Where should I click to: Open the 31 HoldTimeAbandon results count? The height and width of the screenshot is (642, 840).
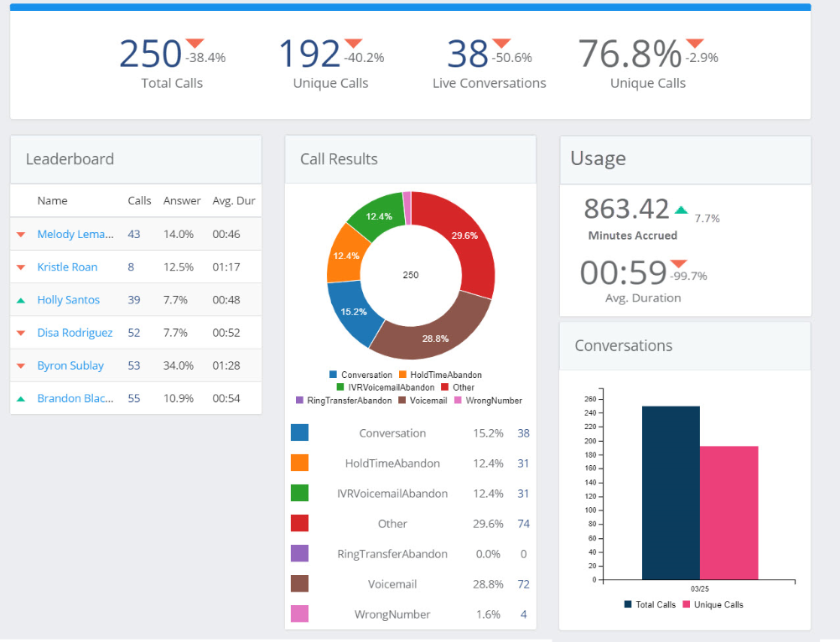click(x=523, y=463)
